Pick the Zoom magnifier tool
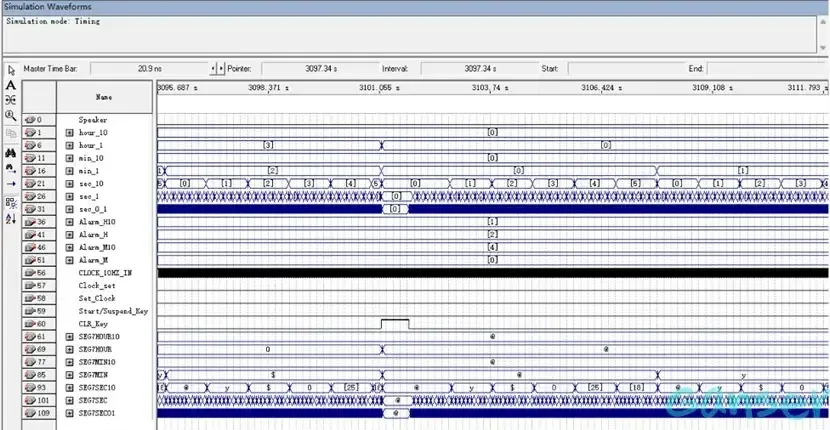830x430 pixels. 10,116
